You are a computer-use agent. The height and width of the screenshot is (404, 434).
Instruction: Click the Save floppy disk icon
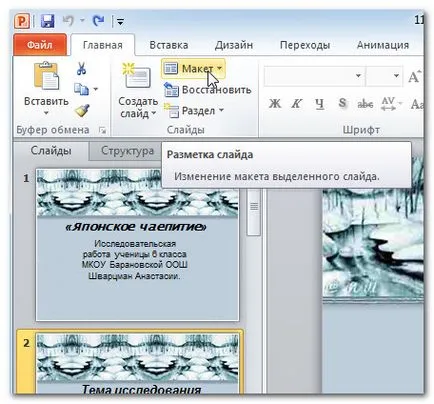pos(48,21)
